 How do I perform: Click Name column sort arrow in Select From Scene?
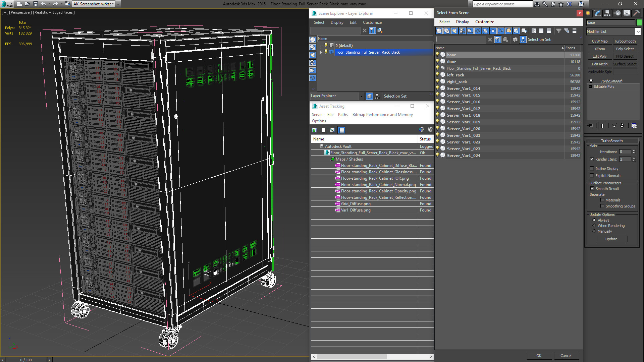coord(562,48)
